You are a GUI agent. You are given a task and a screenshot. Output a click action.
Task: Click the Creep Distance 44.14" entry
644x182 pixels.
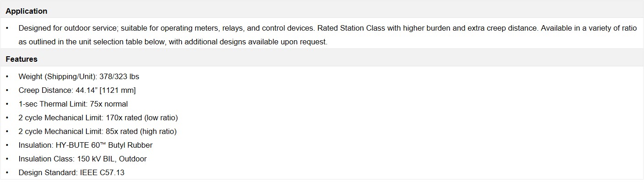click(x=77, y=90)
